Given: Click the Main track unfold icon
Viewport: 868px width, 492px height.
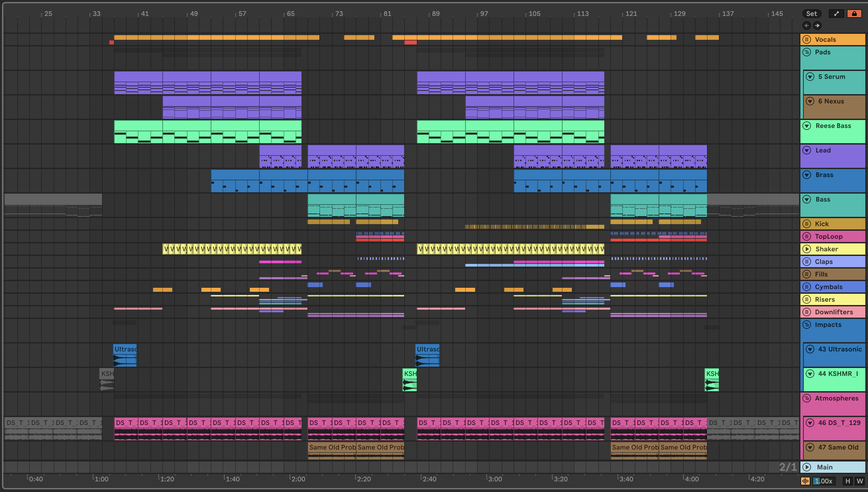Looking at the screenshot, I should tap(807, 467).
